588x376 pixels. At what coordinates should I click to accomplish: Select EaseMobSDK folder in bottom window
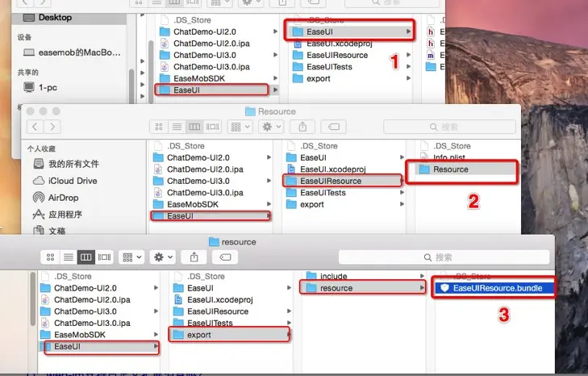coord(80,334)
